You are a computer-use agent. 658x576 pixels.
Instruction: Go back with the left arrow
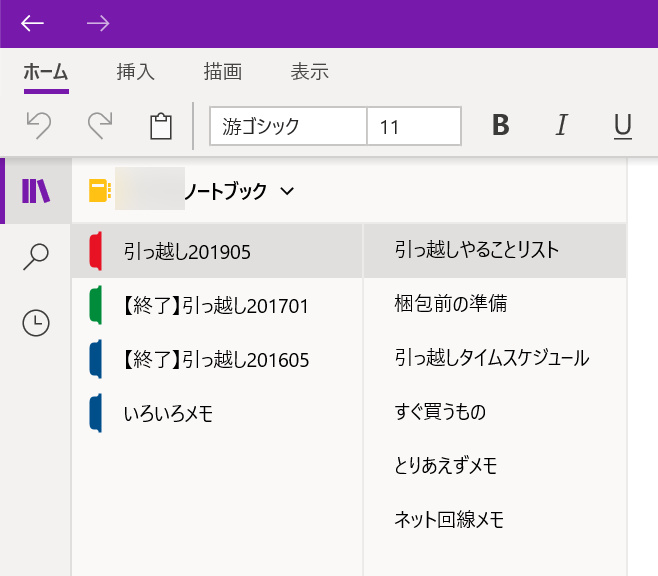(32, 23)
